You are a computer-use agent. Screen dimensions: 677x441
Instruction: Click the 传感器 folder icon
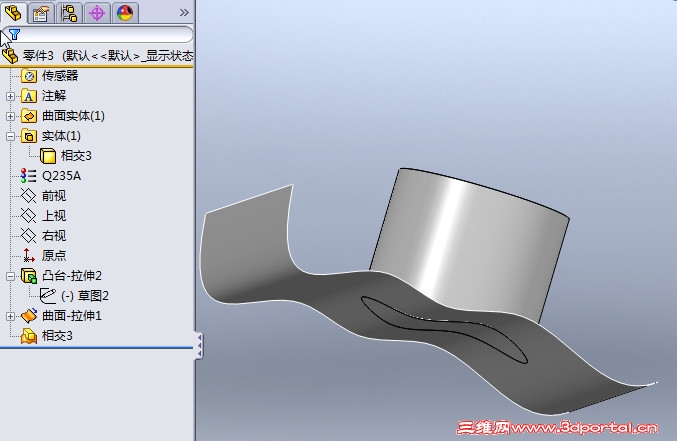29,76
